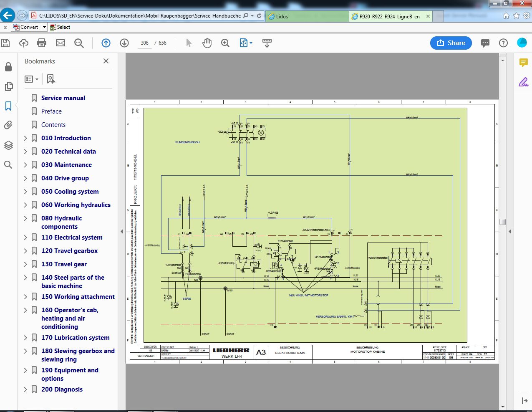Refresh the page using the reload icon
This screenshot has width=532, height=412.
coord(259,16)
